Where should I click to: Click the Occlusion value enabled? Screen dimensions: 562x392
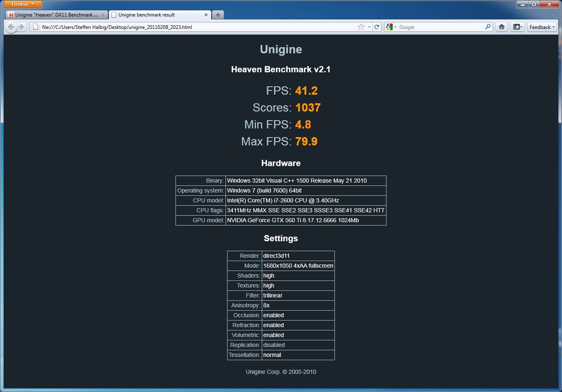[x=298, y=315]
